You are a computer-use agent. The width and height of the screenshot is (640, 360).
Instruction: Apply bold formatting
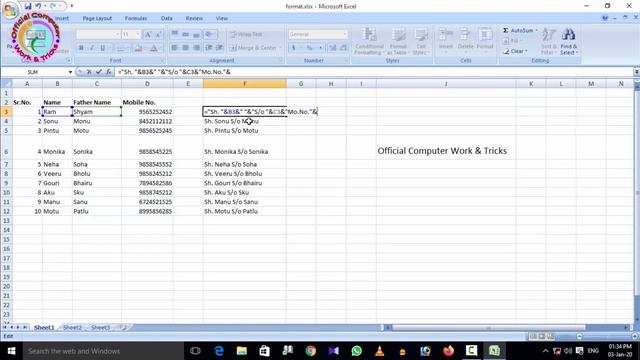[81, 48]
